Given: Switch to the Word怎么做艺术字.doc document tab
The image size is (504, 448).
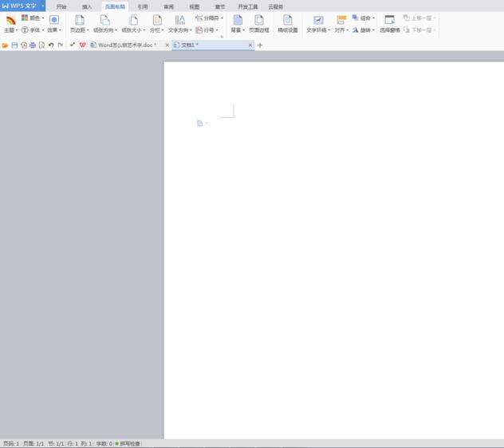Looking at the screenshot, I should pos(126,45).
